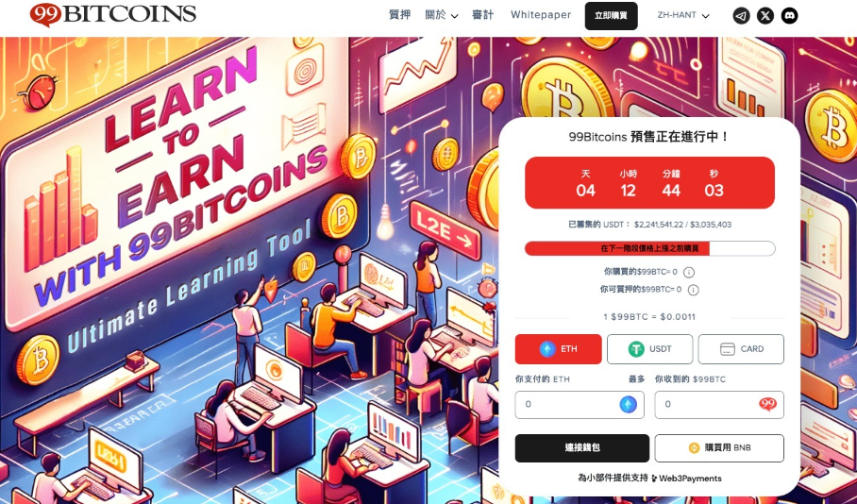Select USDT payment option
Image resolution: width=857 pixels, height=504 pixels.
click(650, 349)
